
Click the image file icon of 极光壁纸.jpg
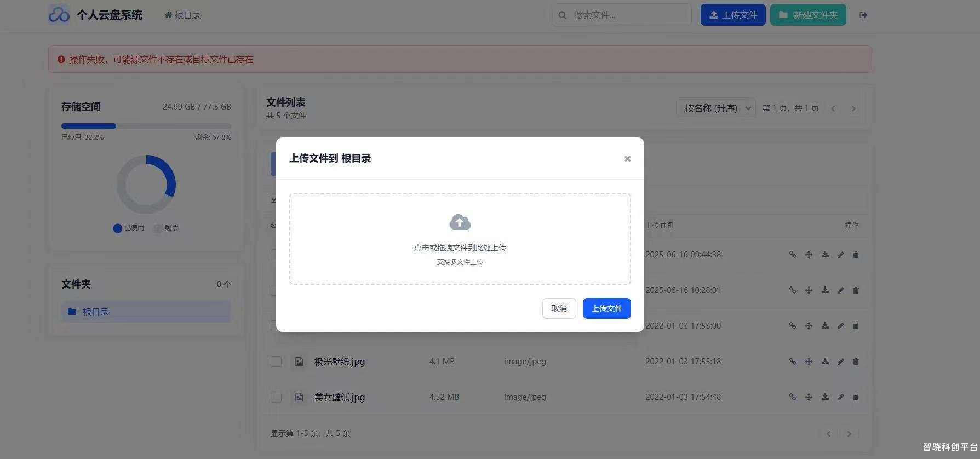[x=299, y=362]
